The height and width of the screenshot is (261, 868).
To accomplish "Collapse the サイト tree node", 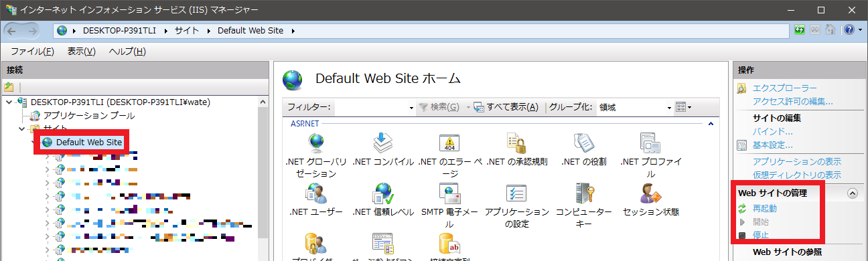I will tap(21, 128).
